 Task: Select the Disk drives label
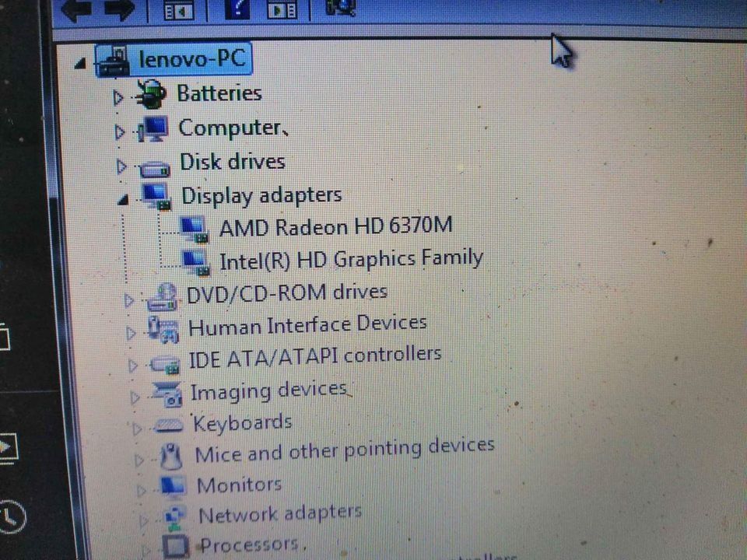pos(233,162)
